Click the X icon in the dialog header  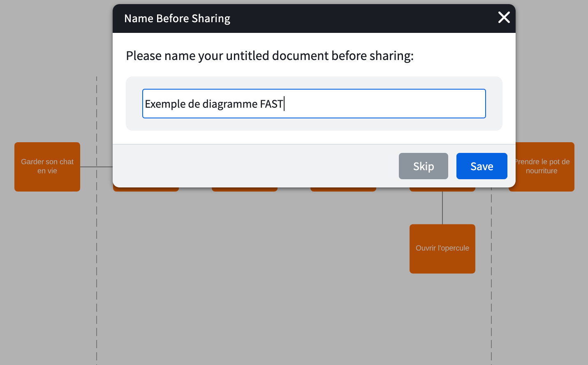point(504,18)
